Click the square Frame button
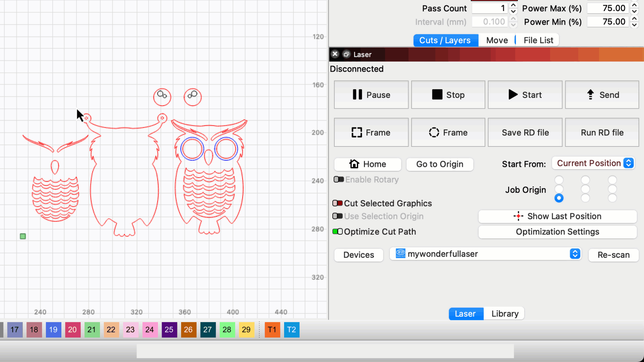 [371, 132]
